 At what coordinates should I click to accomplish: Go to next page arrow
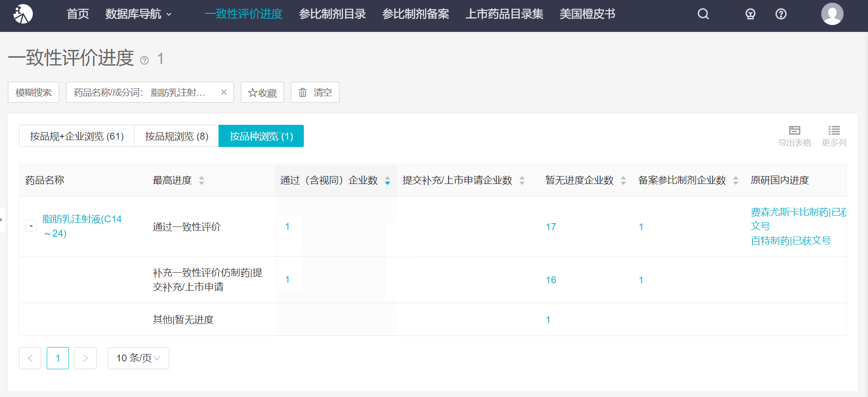click(x=86, y=358)
